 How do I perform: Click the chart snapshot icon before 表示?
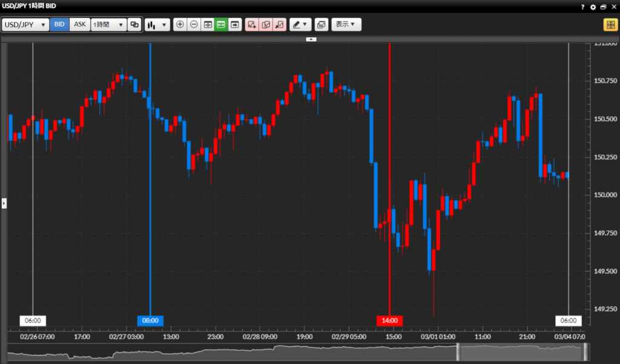321,25
